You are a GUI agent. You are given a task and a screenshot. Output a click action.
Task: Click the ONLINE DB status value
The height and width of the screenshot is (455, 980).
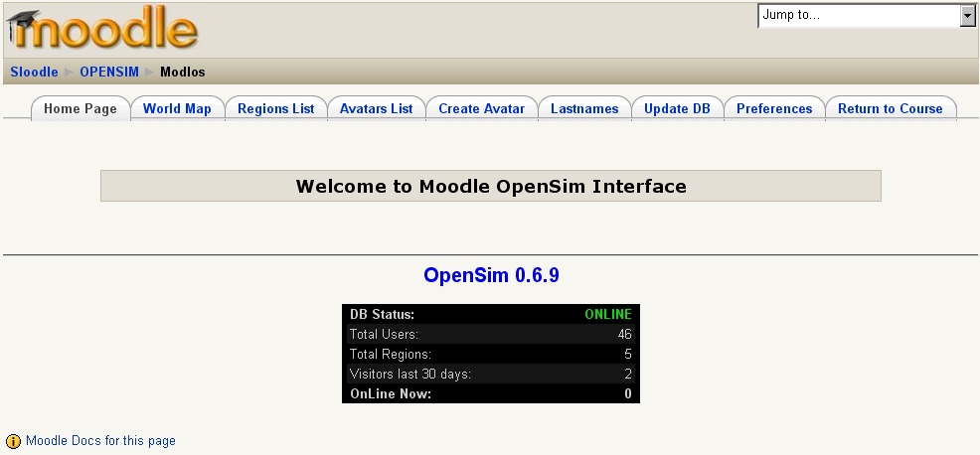[607, 314]
